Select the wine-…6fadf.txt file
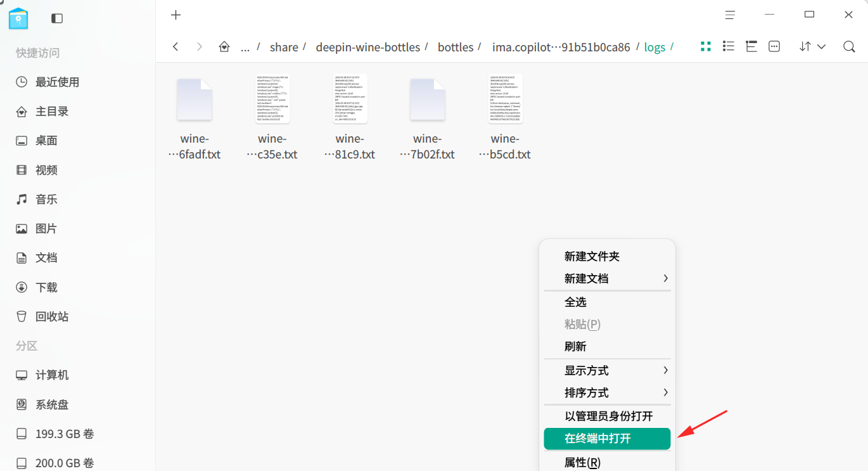Viewport: 868px width, 471px height. [x=195, y=119]
